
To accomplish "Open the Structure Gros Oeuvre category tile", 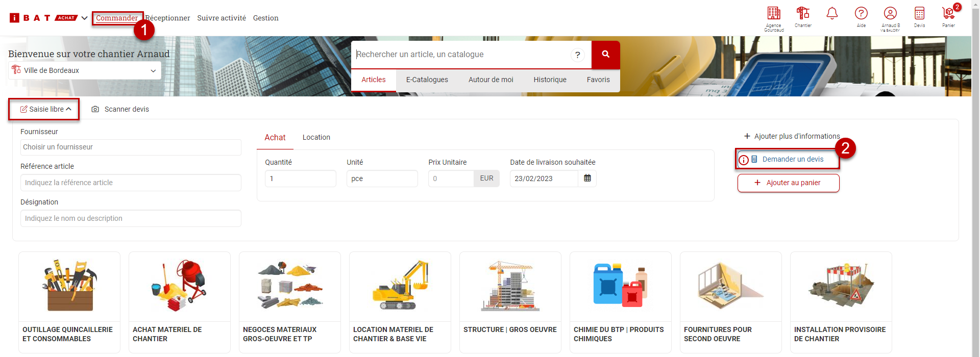I will pyautogui.click(x=510, y=302).
